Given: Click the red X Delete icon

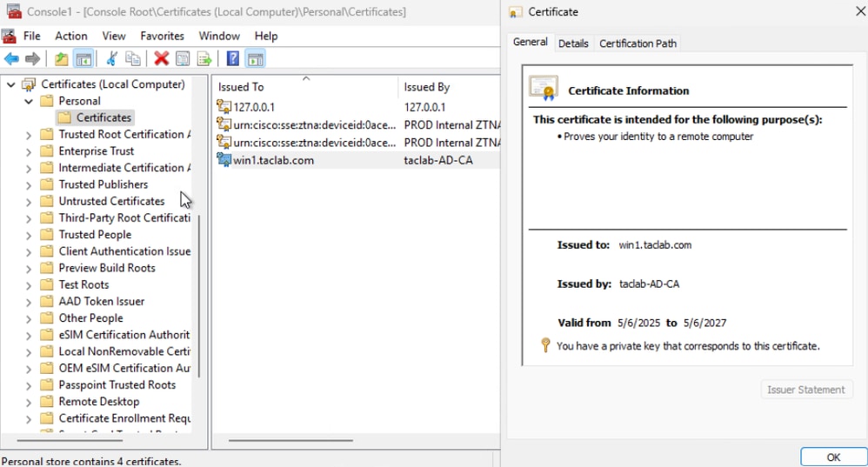Looking at the screenshot, I should pos(161,58).
